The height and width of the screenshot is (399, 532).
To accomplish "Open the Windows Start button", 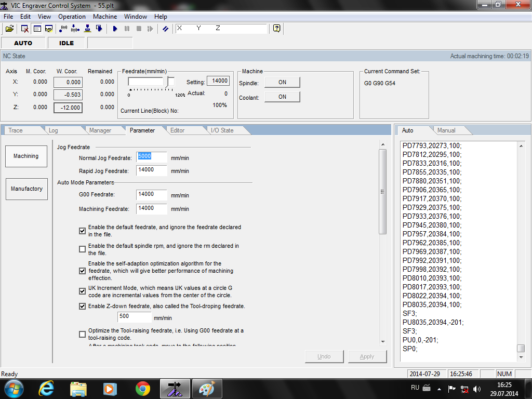I will tap(14, 389).
